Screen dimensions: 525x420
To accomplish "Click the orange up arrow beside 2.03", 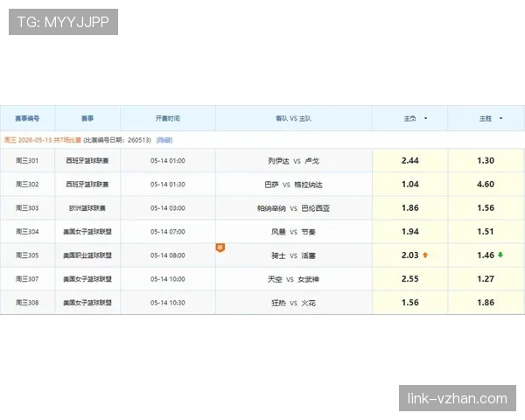I will (425, 255).
